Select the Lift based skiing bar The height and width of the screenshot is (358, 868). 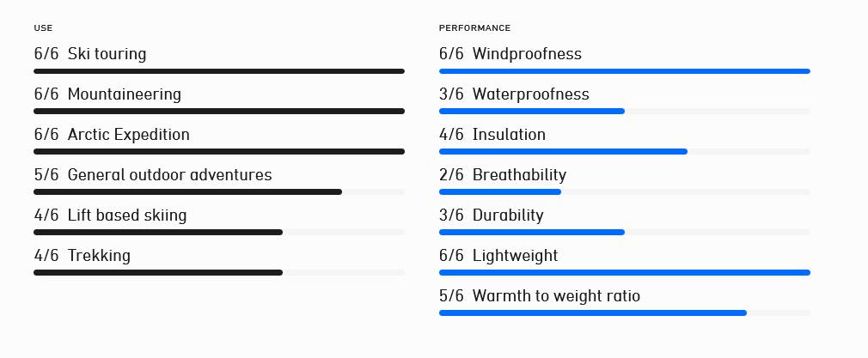[x=219, y=233]
